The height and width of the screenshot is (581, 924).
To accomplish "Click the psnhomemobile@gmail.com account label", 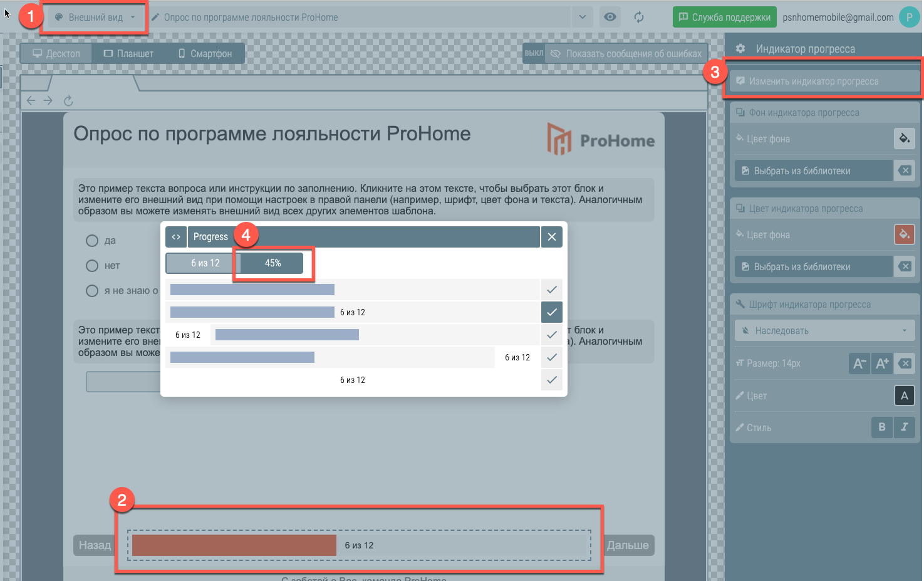I will [x=838, y=18].
